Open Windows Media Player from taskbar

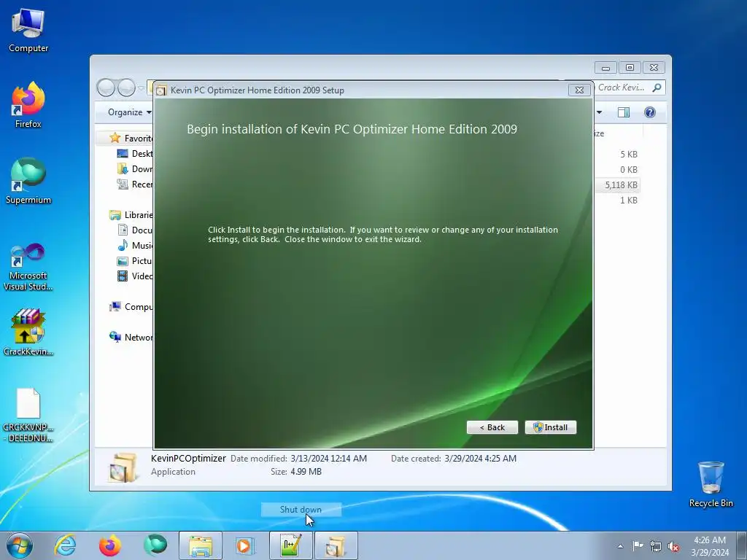point(245,545)
